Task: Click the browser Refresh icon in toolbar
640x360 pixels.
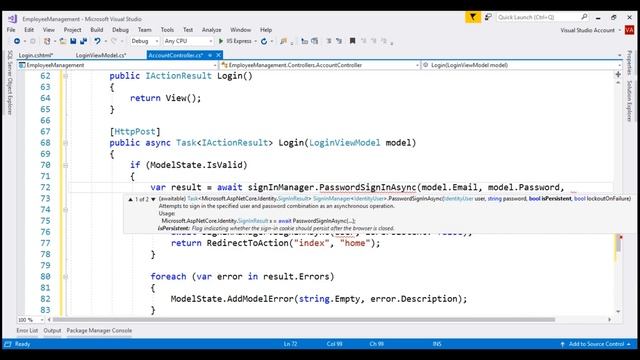Action: pyautogui.click(x=264, y=41)
